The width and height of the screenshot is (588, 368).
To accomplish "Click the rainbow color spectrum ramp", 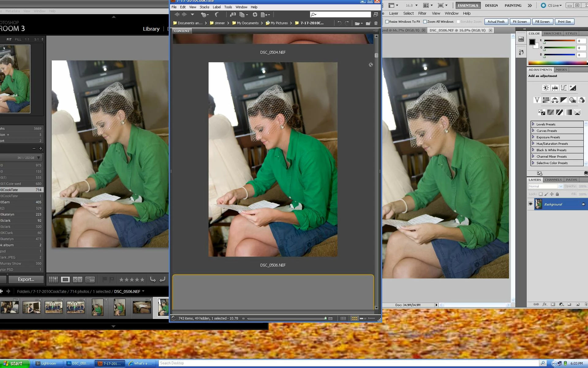I will [557, 63].
